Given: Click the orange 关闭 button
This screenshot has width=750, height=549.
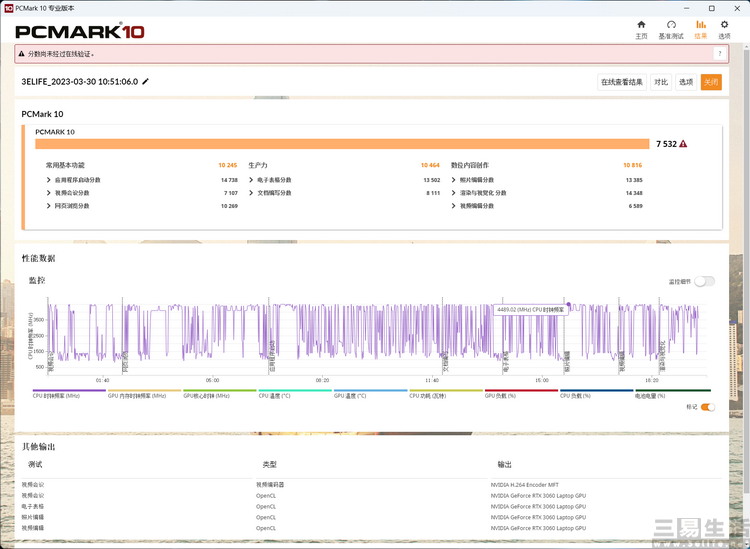Looking at the screenshot, I should (711, 82).
